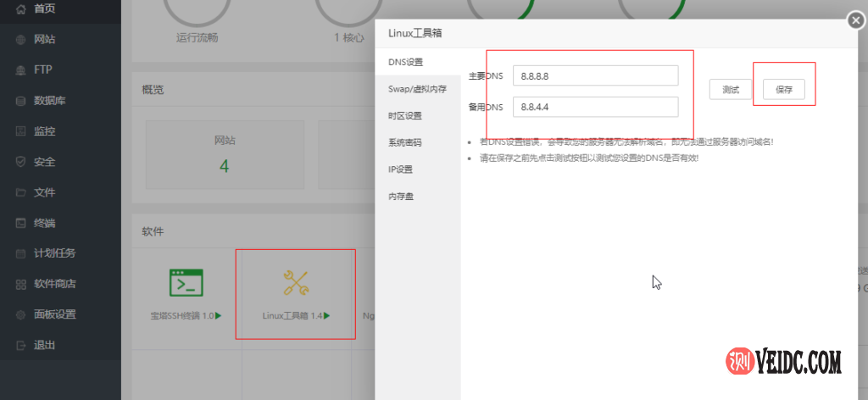Viewport: 868px width, 400px height.
Task: Click the 保存 button
Action: [784, 90]
